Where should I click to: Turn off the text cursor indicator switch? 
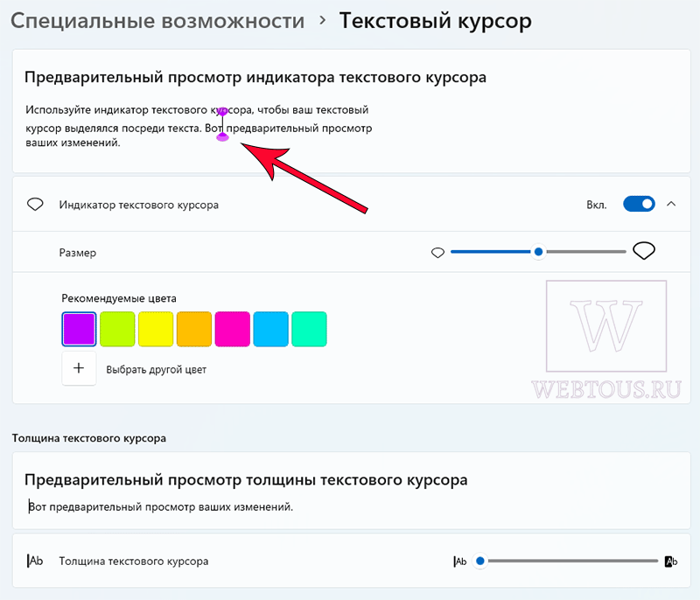click(639, 205)
